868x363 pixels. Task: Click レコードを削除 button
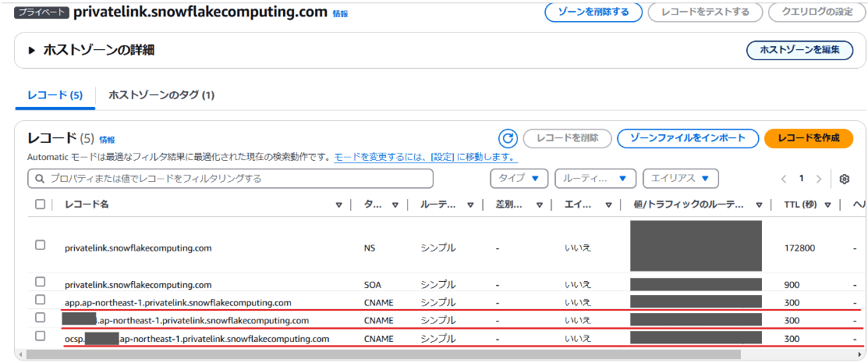[x=567, y=138]
